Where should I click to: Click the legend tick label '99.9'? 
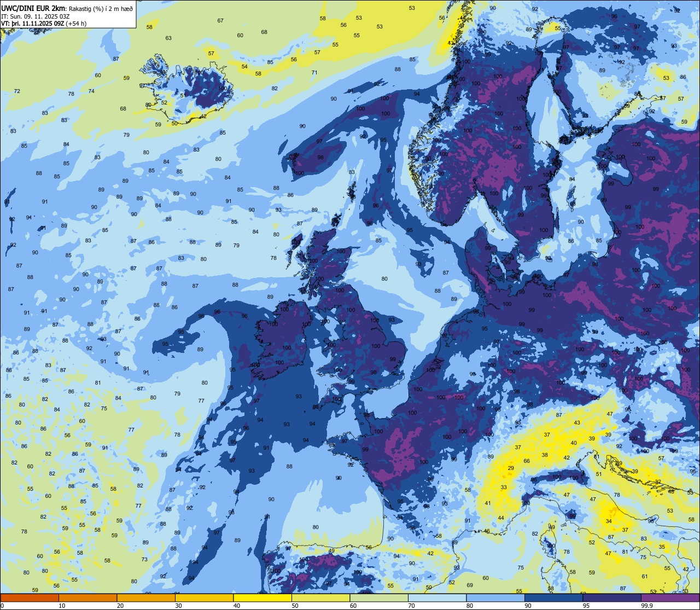(647, 606)
